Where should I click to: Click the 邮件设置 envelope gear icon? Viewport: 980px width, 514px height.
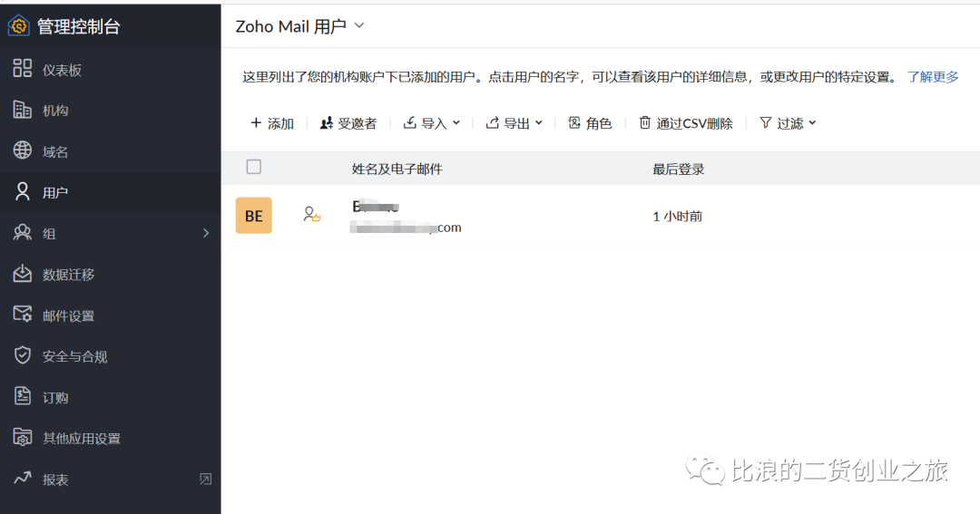coord(23,315)
